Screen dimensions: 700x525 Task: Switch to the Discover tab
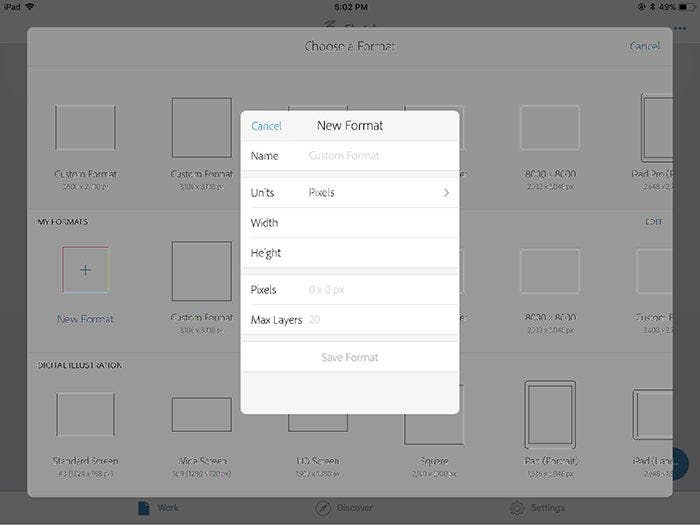coord(346,508)
